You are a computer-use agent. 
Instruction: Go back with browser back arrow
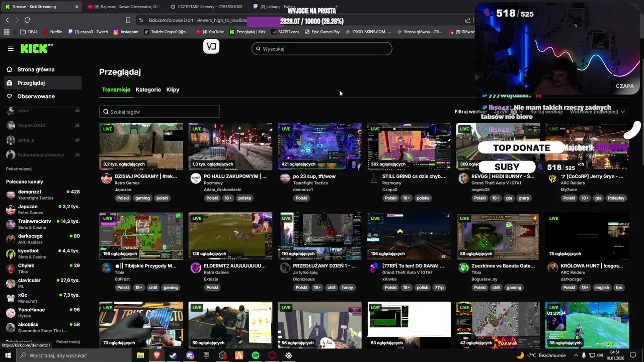pos(7,20)
